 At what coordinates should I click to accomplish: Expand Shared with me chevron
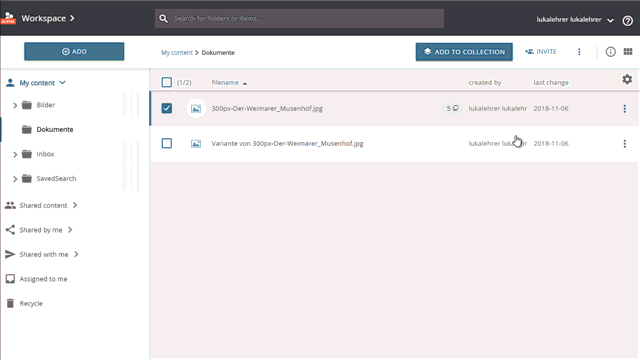(76, 254)
